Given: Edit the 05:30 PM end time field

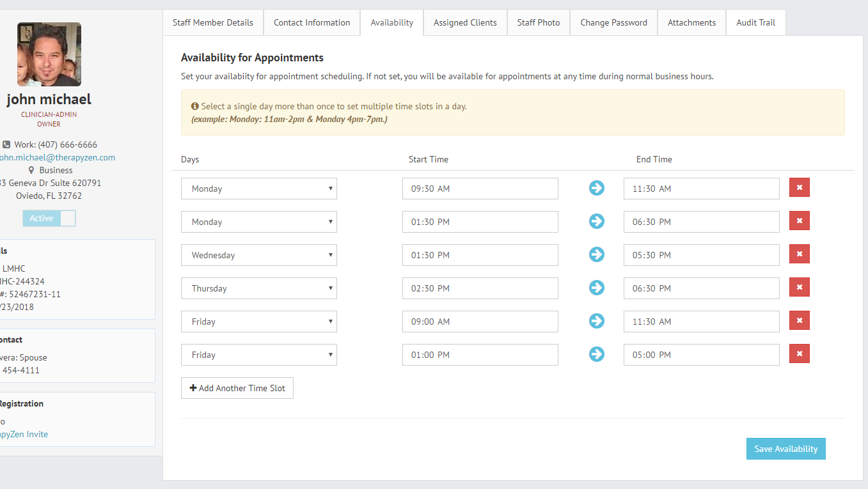Looking at the screenshot, I should point(702,255).
